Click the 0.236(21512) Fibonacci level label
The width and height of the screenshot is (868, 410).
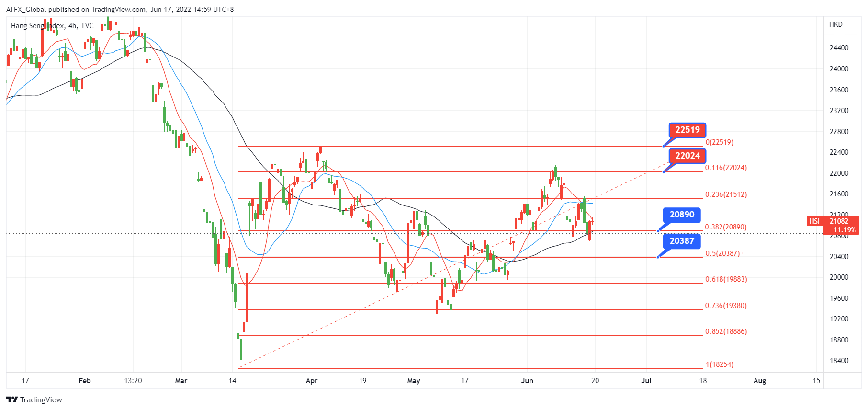pyautogui.click(x=726, y=194)
